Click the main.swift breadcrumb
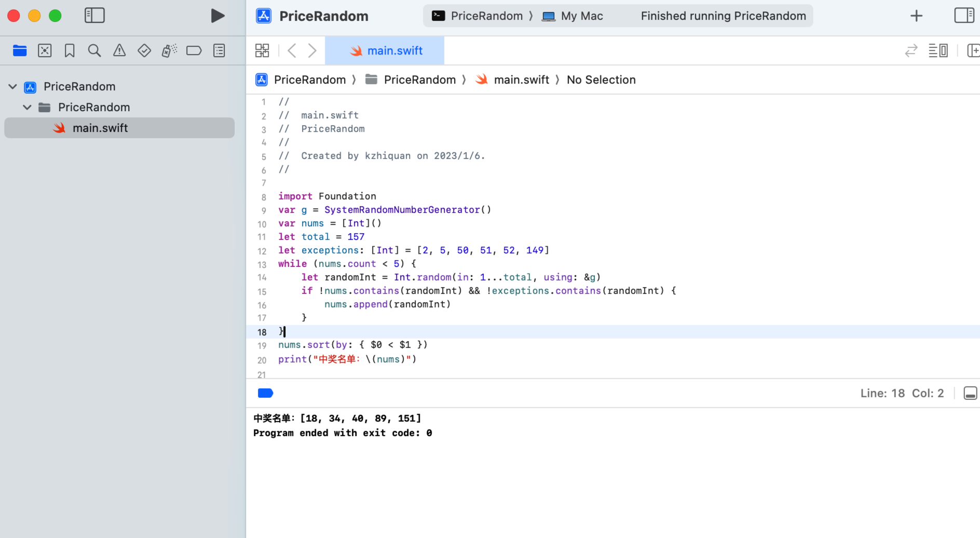The image size is (980, 538). (512, 79)
